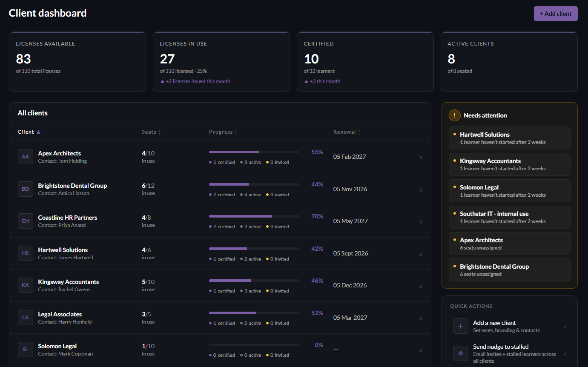Image resolution: width=588 pixels, height=367 pixels.
Task: Choose Send nudge to stalled quick action
Action: [x=510, y=353]
